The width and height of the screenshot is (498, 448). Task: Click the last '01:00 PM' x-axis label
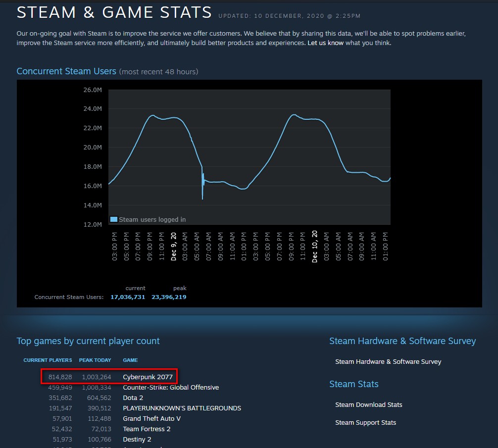coord(385,247)
